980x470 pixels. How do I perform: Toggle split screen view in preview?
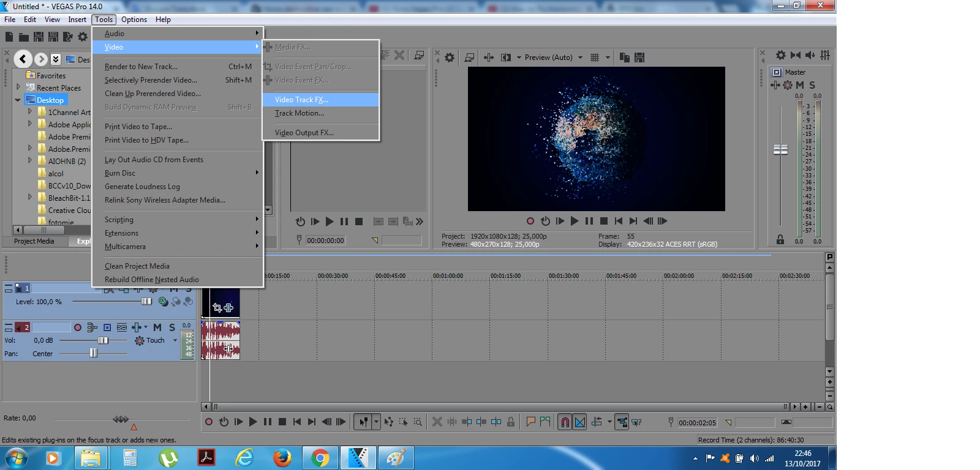coord(506,58)
